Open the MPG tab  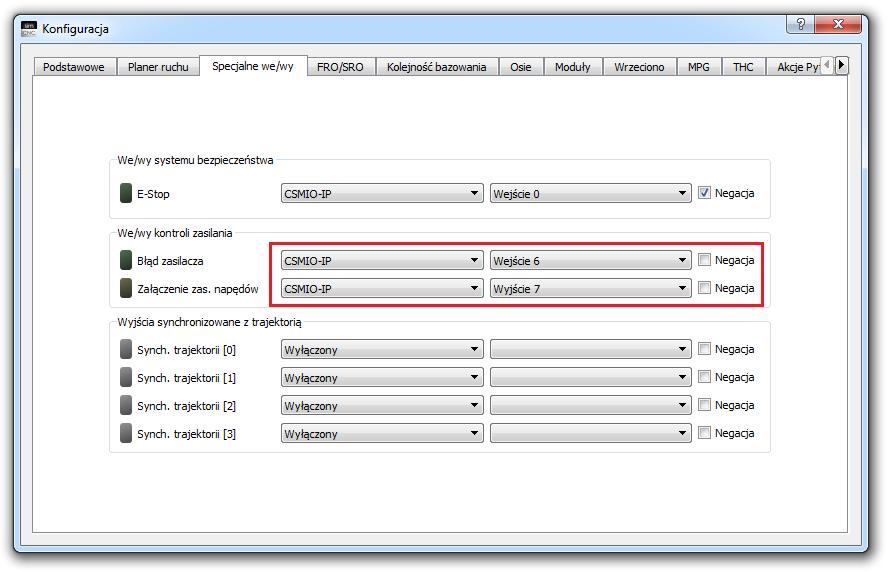click(x=698, y=67)
